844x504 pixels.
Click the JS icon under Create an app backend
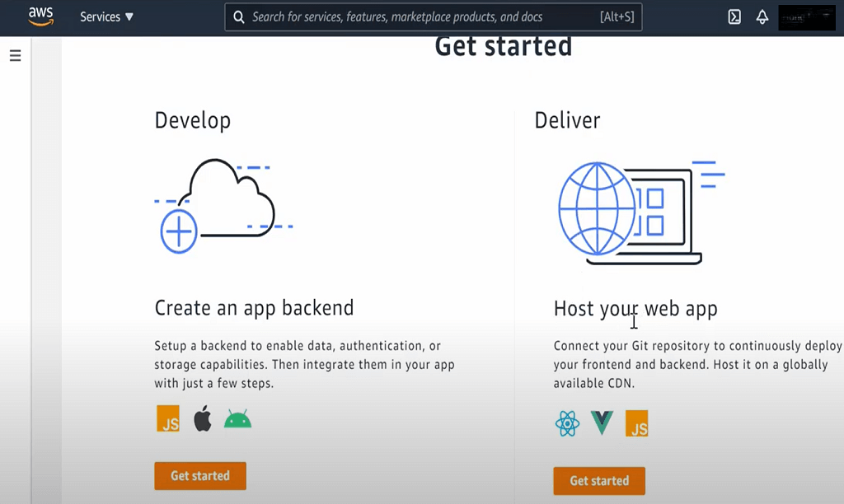168,418
